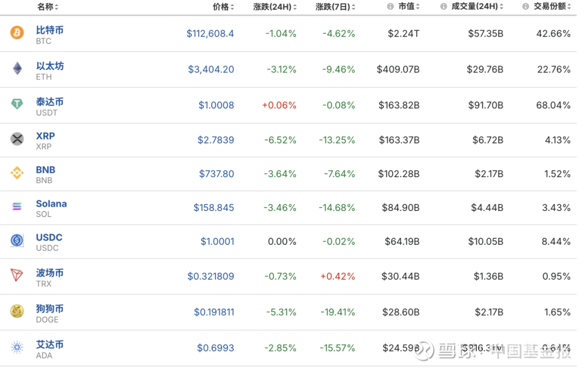Screen dimensions: 588x369
Task: Sort by 交易份额 column
Action: (552, 7)
